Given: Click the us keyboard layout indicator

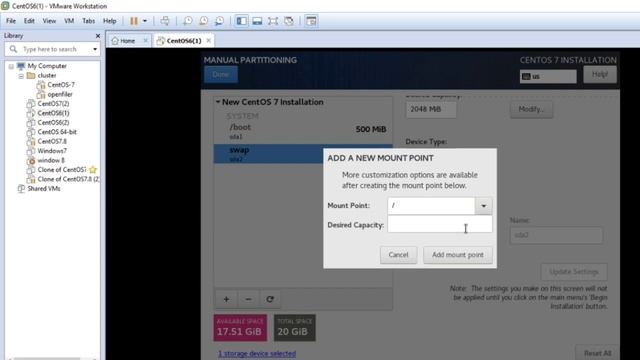Looking at the screenshot, I should (548, 76).
